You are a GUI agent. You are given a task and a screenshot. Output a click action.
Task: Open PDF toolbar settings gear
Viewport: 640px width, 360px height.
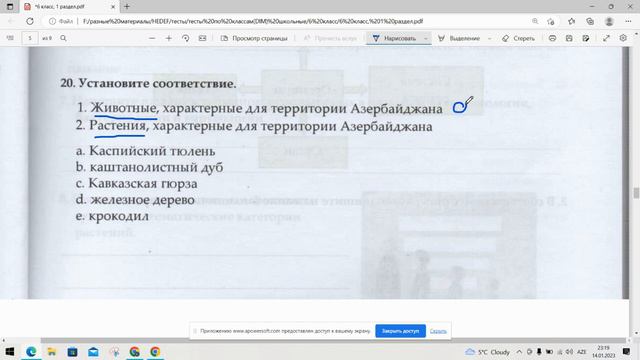pyautogui.click(x=623, y=38)
